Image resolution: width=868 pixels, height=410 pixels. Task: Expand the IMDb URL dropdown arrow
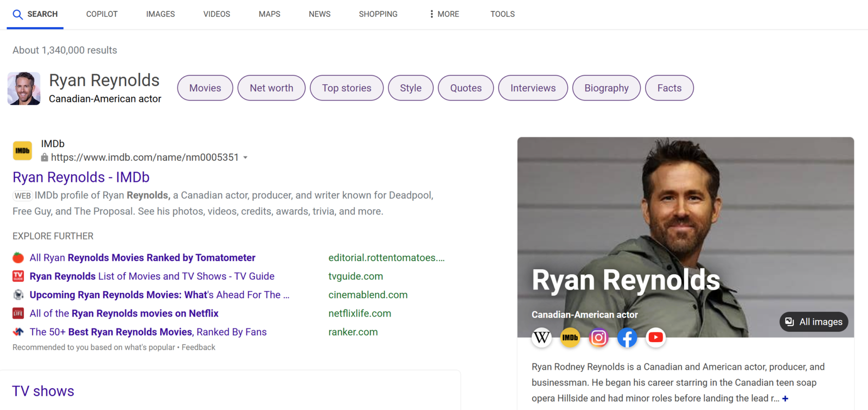coord(246,157)
